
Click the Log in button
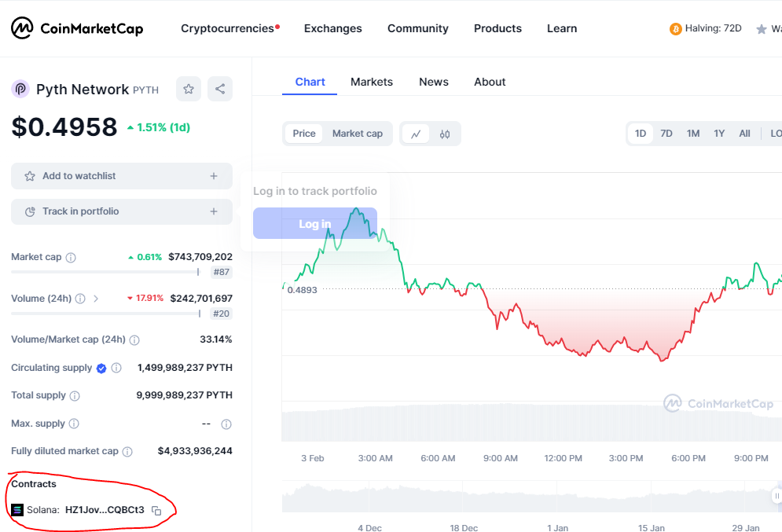314,223
